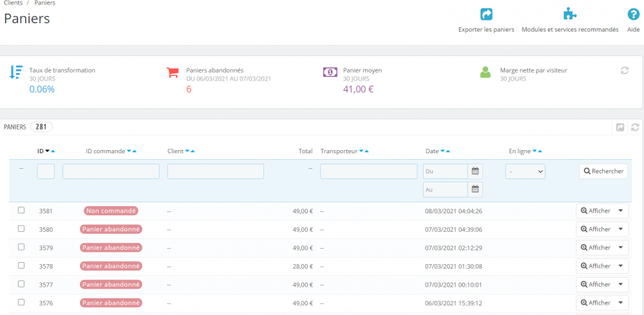
Task: Focus the Du date filter field
Action: pyautogui.click(x=446, y=171)
